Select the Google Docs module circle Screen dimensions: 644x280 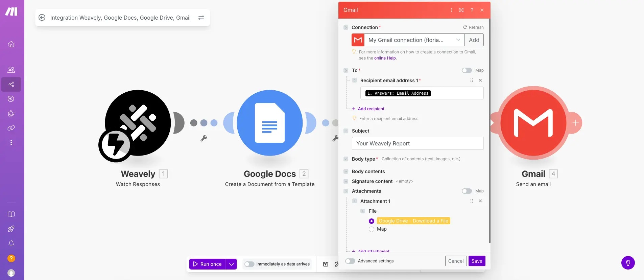tap(270, 123)
